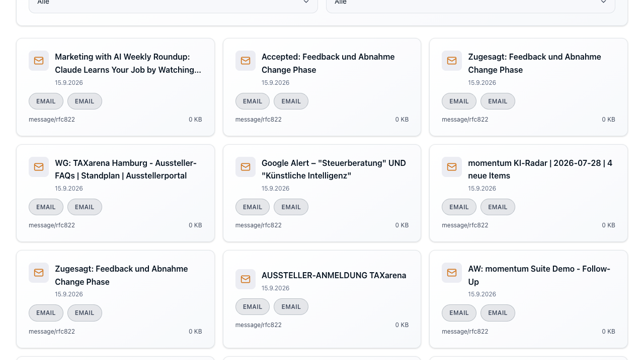Click first EMAIL tag on Marketing with AI card

(x=46, y=101)
